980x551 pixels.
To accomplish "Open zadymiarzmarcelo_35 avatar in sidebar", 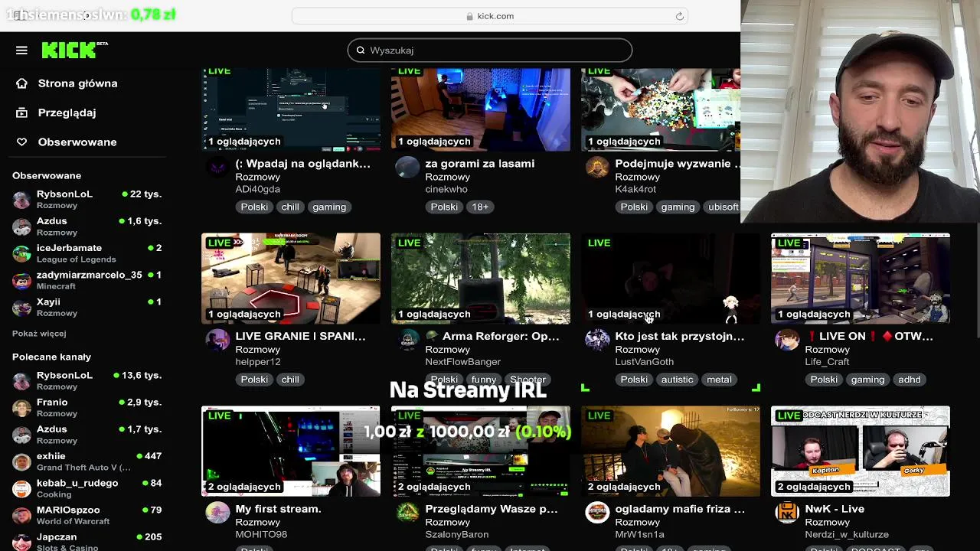I will tap(21, 280).
